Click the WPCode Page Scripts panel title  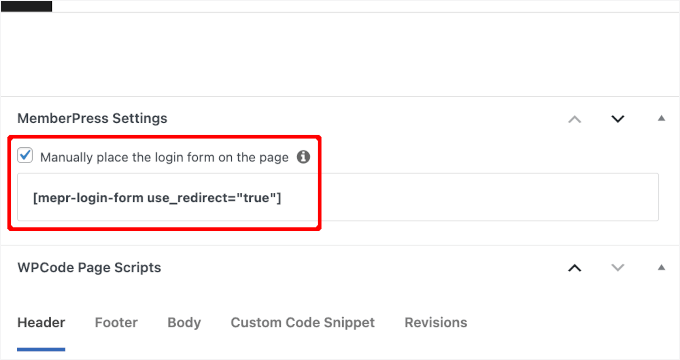[89, 268]
